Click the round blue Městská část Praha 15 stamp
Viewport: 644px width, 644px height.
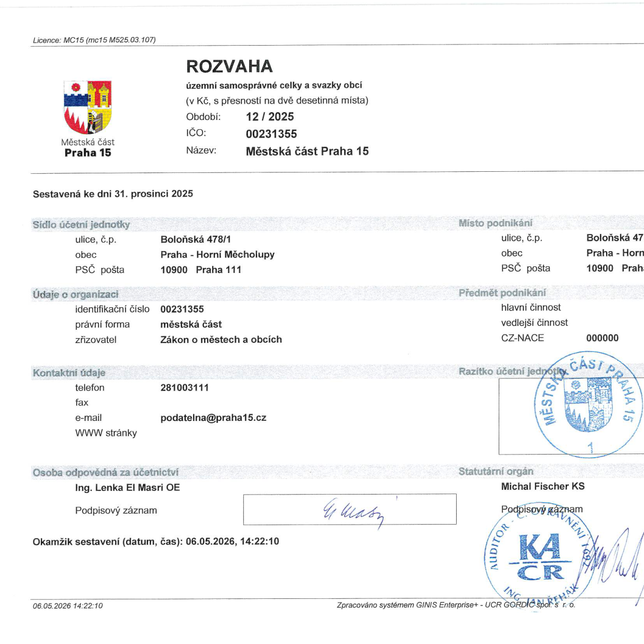click(588, 405)
